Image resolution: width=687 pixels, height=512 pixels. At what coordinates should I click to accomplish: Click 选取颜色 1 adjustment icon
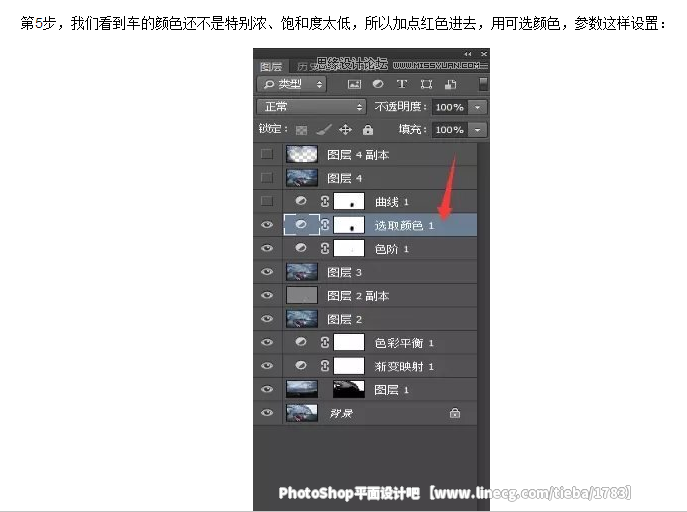(x=301, y=225)
